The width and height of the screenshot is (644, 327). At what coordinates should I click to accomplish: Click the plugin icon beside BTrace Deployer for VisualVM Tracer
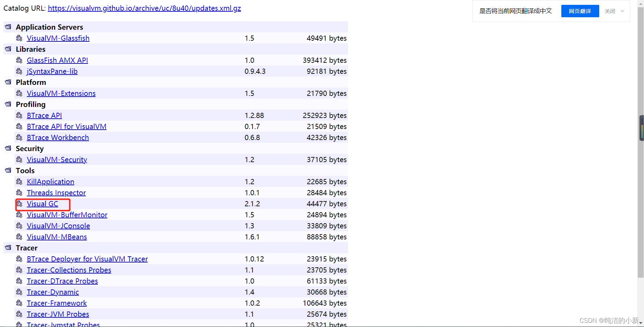(19, 259)
